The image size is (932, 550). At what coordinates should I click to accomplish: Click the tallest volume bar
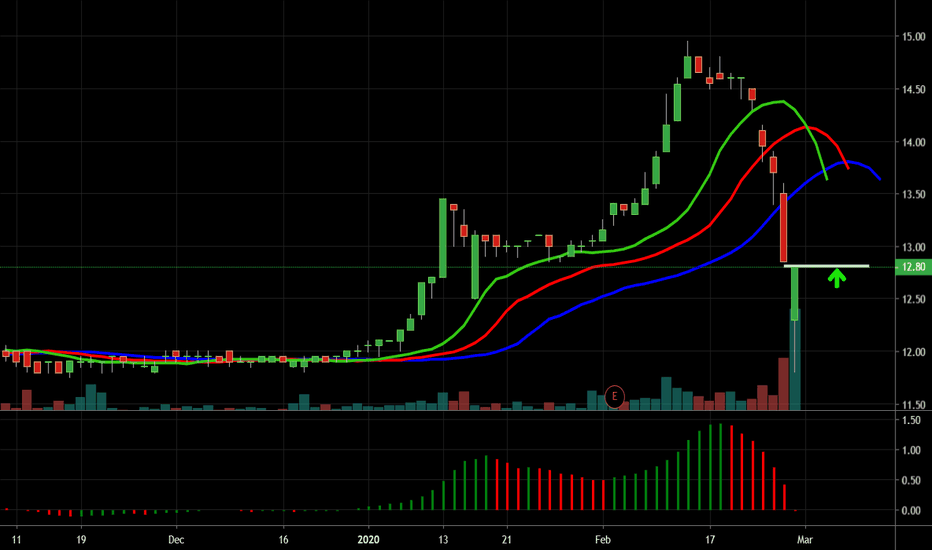[x=795, y=360]
